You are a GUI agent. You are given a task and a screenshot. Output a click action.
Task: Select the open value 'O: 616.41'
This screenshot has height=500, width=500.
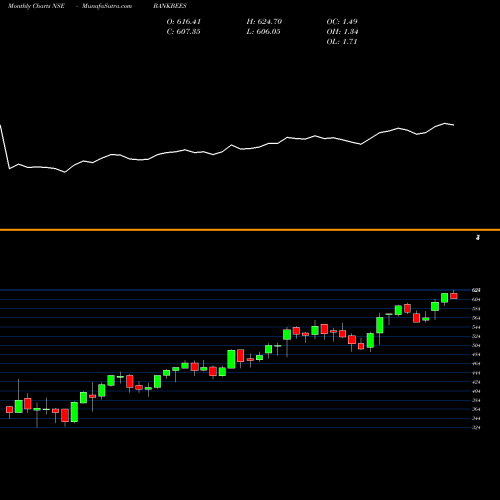pos(184,22)
